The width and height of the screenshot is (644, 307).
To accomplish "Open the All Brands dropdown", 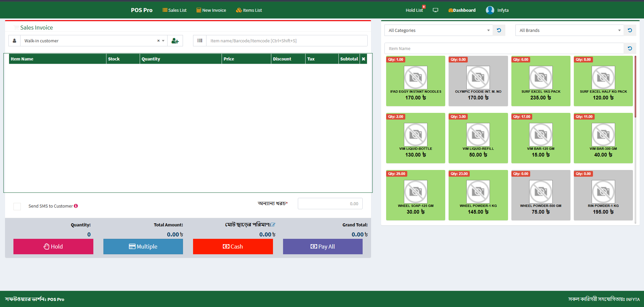I will [619, 30].
